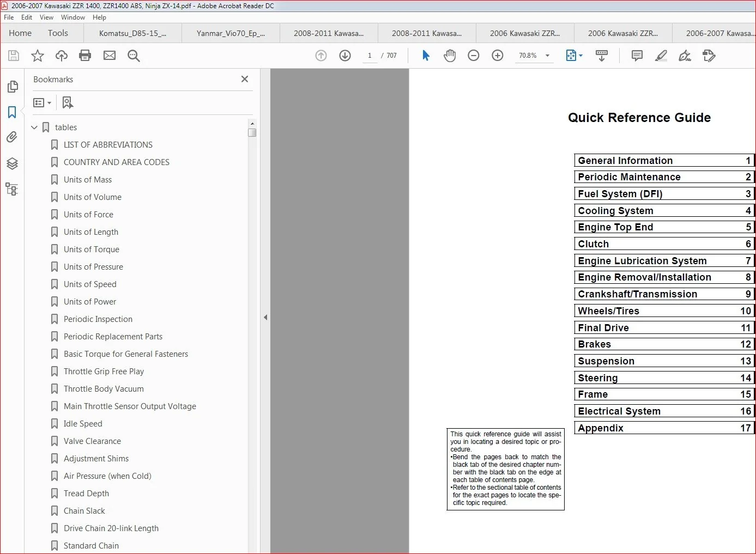756x554 pixels.
Task: Switch to the Yanmar_Vio70_Ep document tab
Action: point(231,33)
